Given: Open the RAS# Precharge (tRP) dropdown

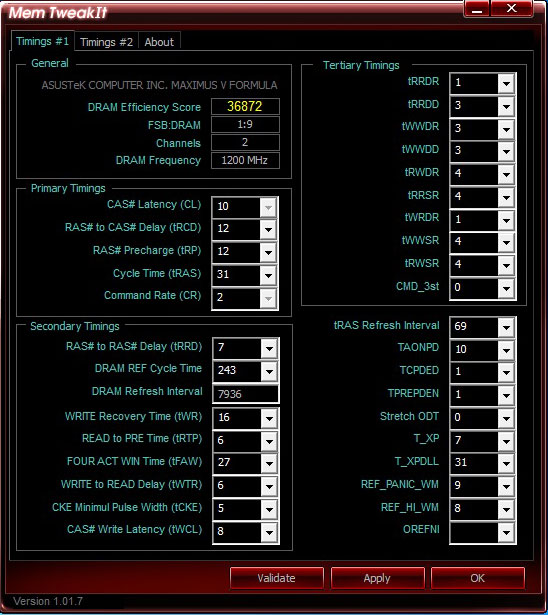Looking at the screenshot, I should (x=268, y=252).
